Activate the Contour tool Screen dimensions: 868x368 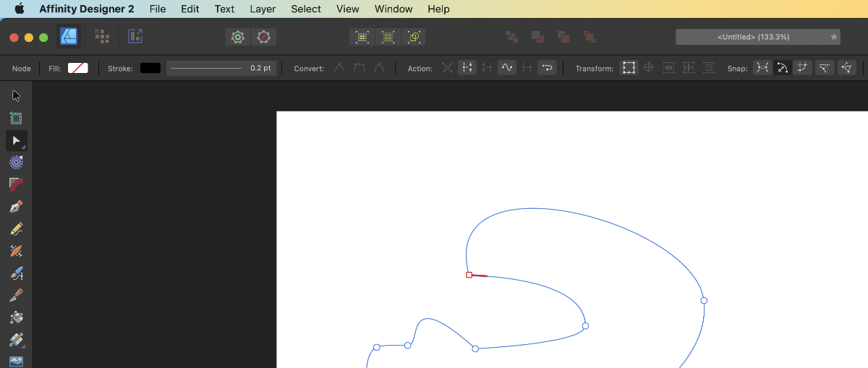[16, 163]
